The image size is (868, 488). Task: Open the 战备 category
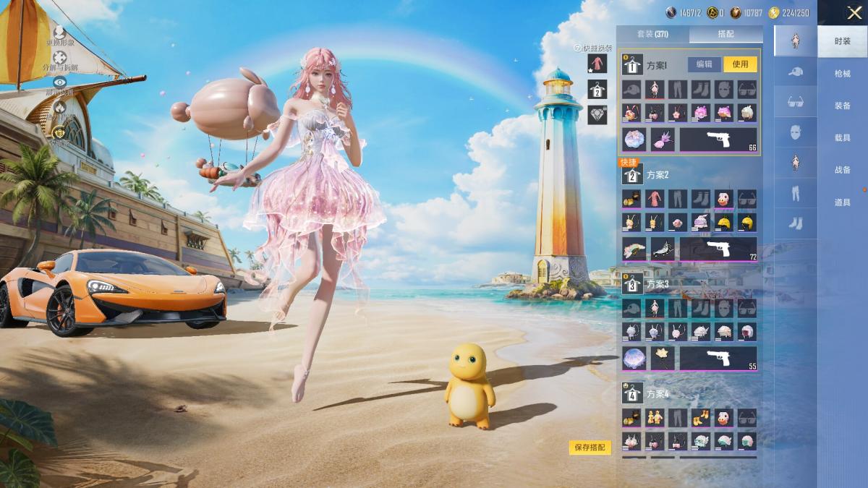pyautogui.click(x=843, y=170)
